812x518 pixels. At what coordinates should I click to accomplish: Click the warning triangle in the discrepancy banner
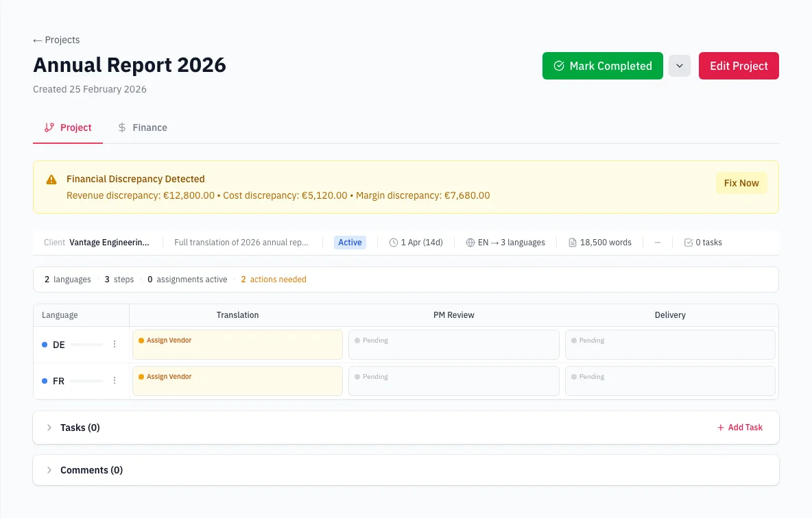pyautogui.click(x=51, y=179)
